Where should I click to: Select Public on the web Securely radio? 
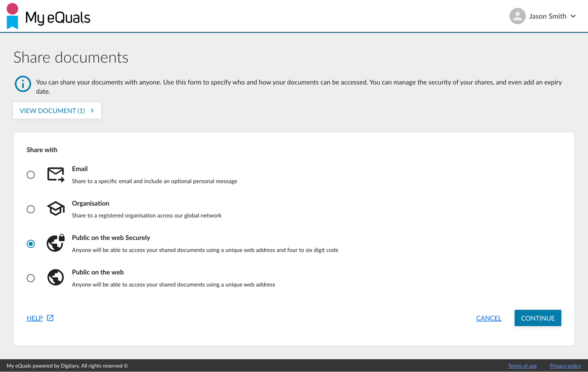(x=31, y=244)
